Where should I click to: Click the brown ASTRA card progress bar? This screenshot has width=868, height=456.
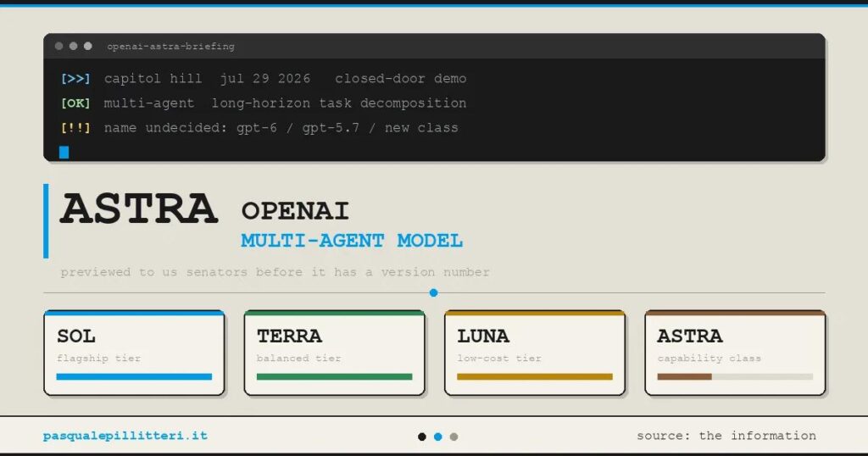(x=735, y=377)
